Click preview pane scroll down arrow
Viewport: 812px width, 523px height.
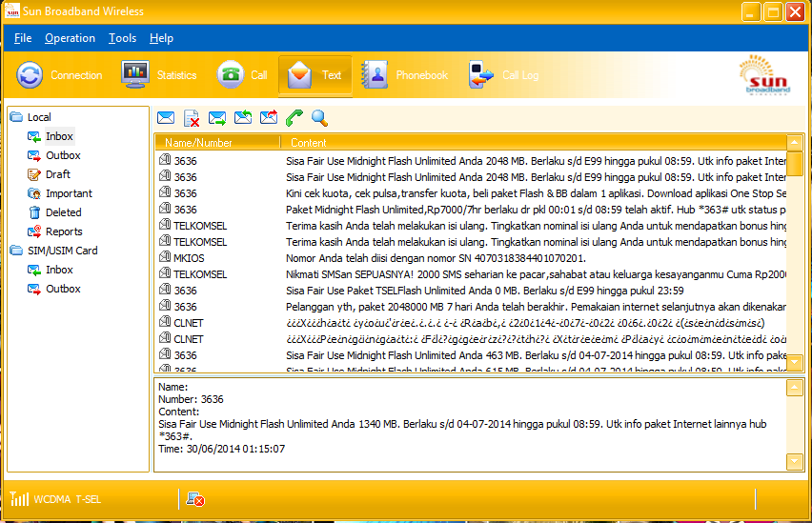pyautogui.click(x=795, y=461)
